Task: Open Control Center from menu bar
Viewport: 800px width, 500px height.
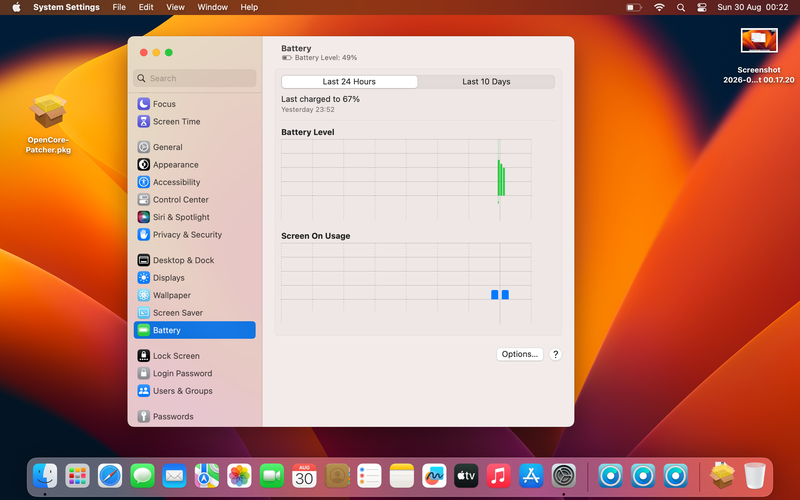Action: tap(702, 7)
